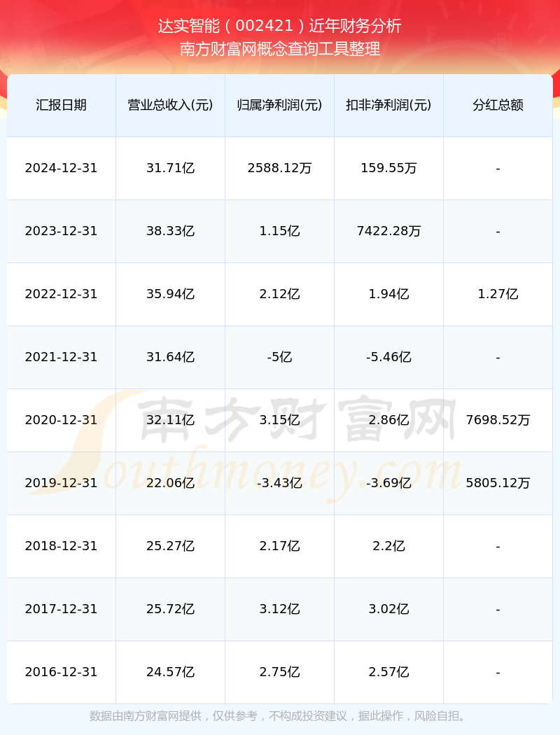Pick the 1.94亿 non-recurring profit cell
Screen dimensions: 560x735
pos(389,294)
